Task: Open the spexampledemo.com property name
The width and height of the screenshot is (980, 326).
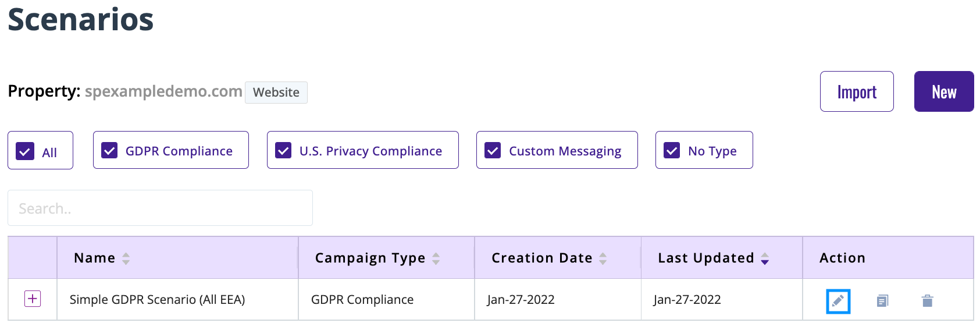Action: [x=163, y=91]
